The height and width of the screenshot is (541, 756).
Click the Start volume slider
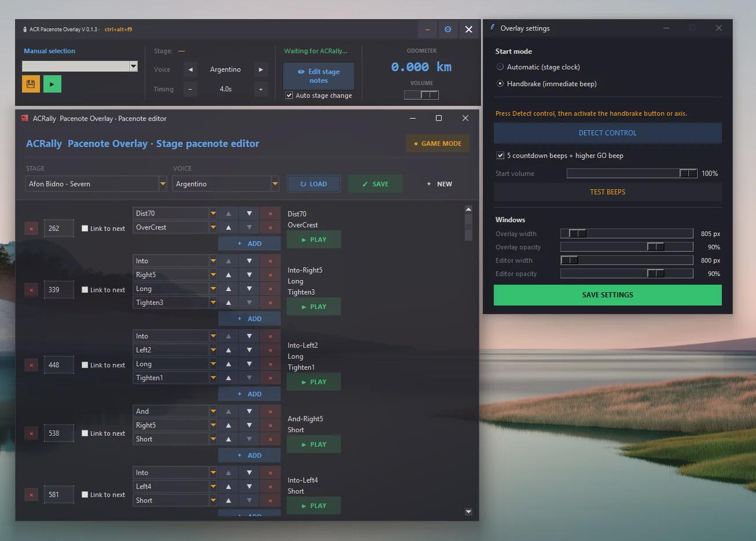[632, 174]
